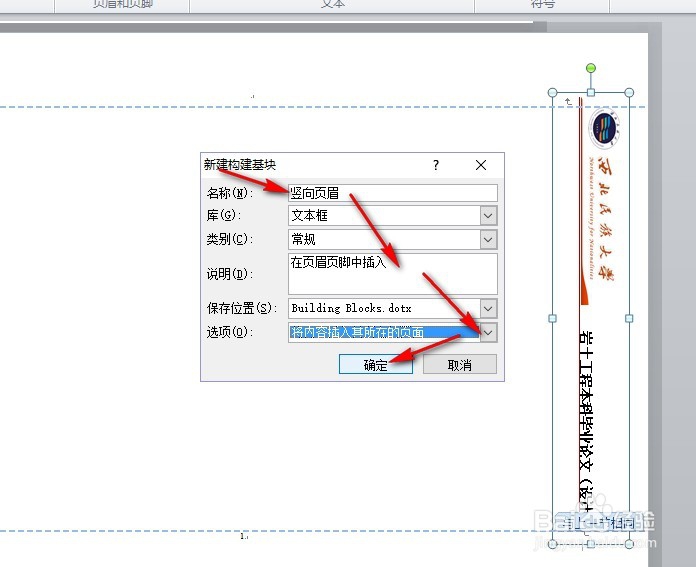Image resolution: width=696 pixels, height=567 pixels.
Task: Close the 新建构建基块 dialog
Action: click(481, 165)
